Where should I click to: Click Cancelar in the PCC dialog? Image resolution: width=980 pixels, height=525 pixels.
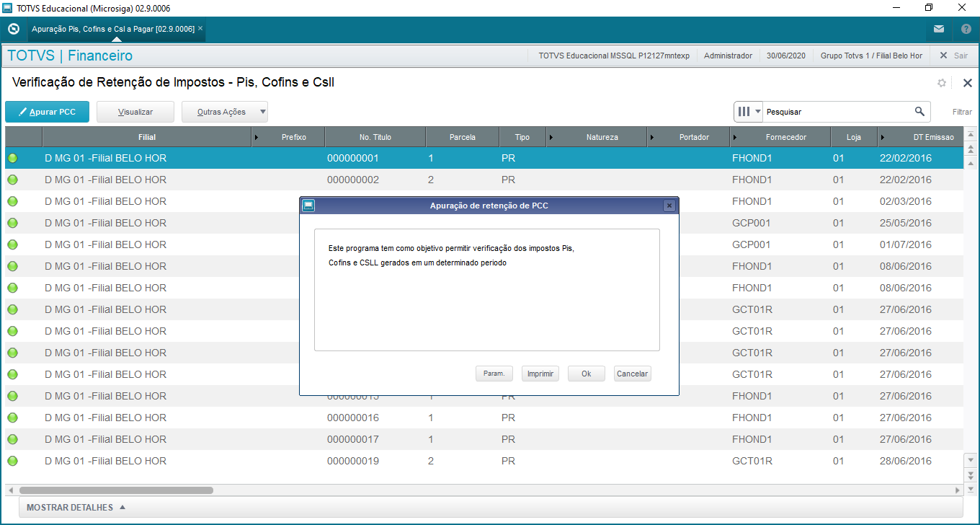pyautogui.click(x=633, y=374)
